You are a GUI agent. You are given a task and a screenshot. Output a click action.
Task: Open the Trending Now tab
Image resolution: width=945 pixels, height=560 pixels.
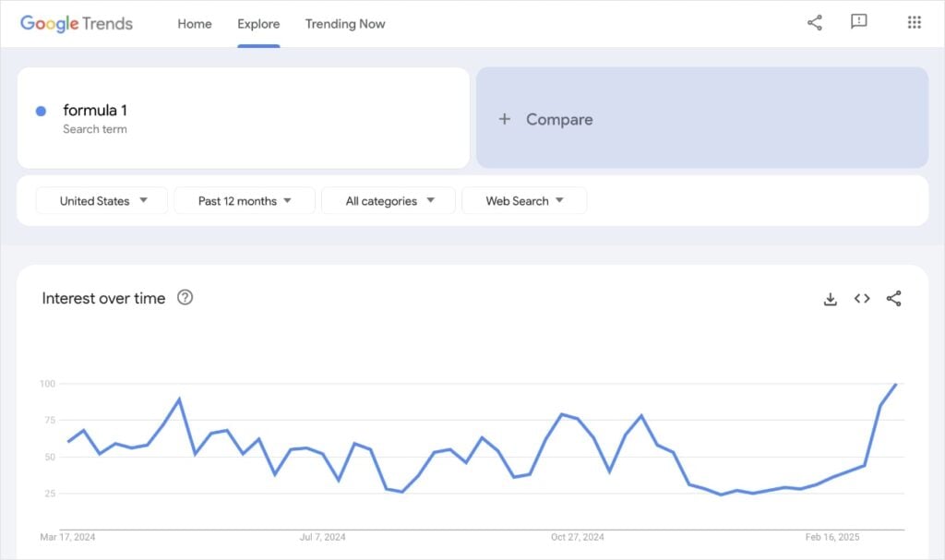[x=345, y=24]
